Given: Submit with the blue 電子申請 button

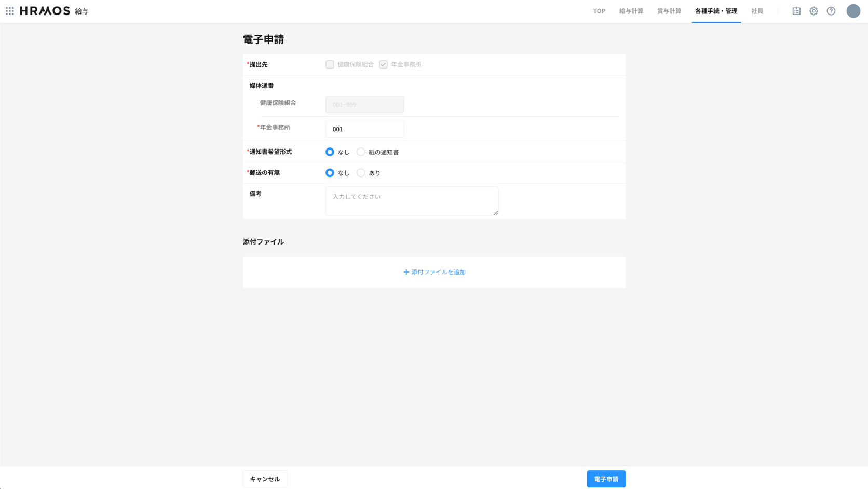Looking at the screenshot, I should 606,479.
